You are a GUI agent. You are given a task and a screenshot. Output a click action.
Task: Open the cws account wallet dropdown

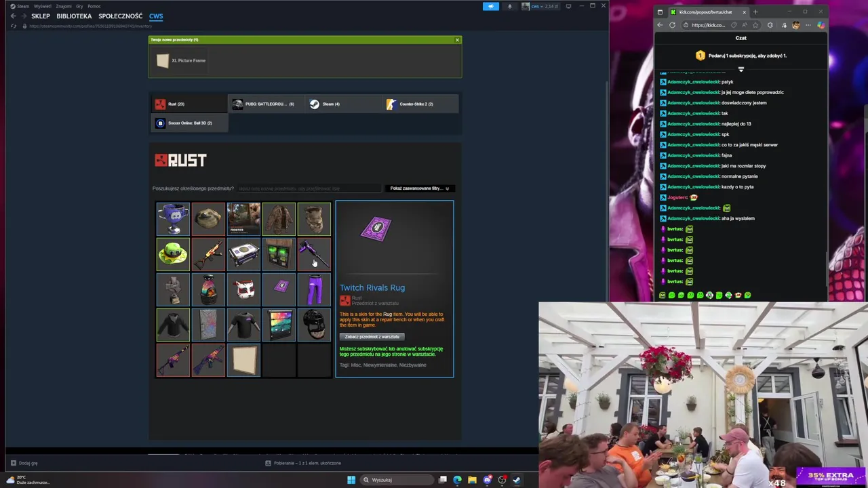pos(540,6)
